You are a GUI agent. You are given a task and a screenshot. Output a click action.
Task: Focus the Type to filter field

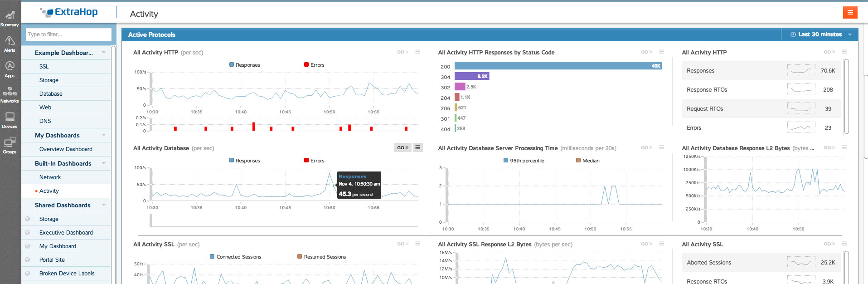(68, 34)
